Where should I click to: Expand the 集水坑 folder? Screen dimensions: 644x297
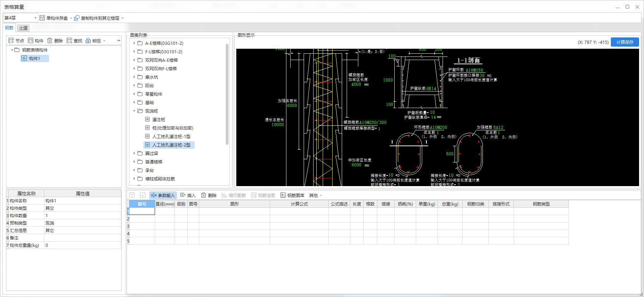[134, 77]
